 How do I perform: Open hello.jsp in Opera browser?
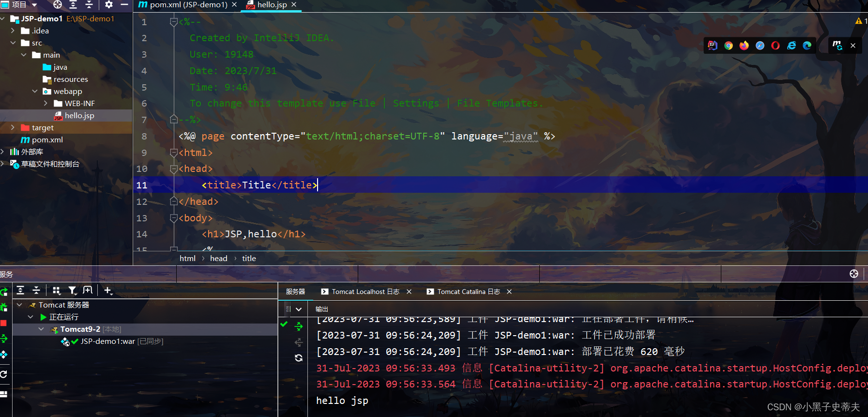(x=776, y=46)
